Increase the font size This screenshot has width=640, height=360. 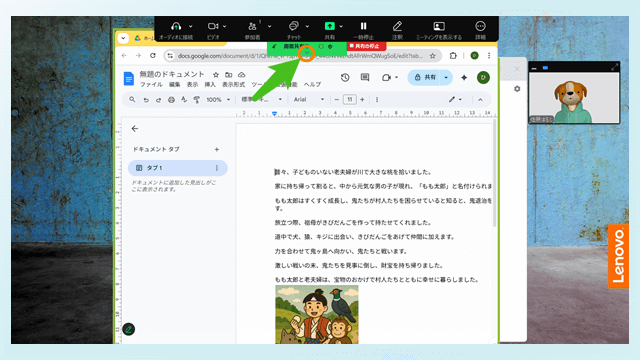[x=362, y=100]
